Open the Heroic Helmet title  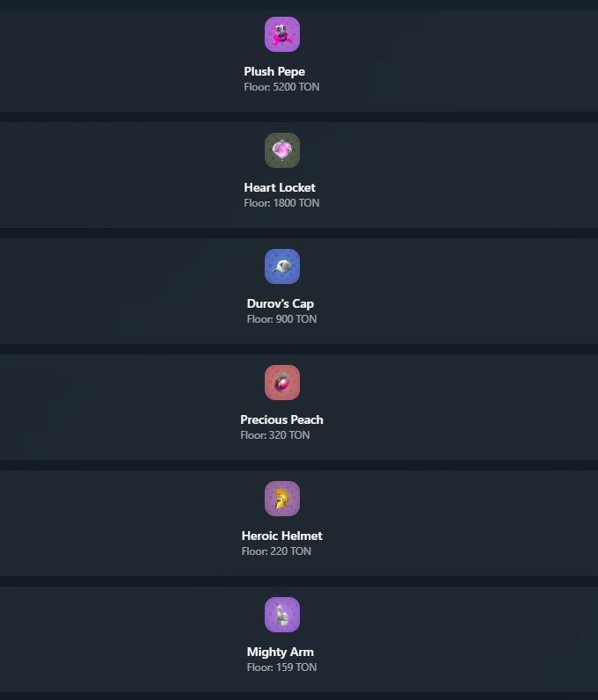pos(281,536)
